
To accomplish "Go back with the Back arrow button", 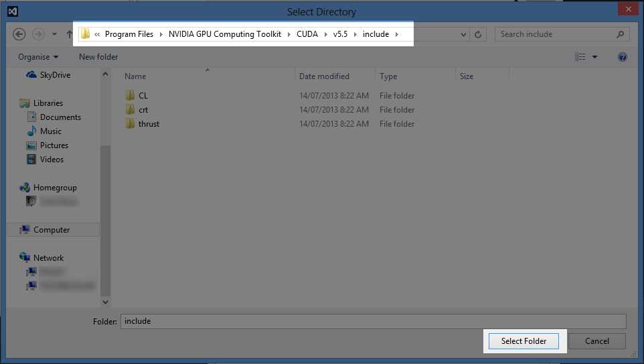I will pyautogui.click(x=19, y=34).
